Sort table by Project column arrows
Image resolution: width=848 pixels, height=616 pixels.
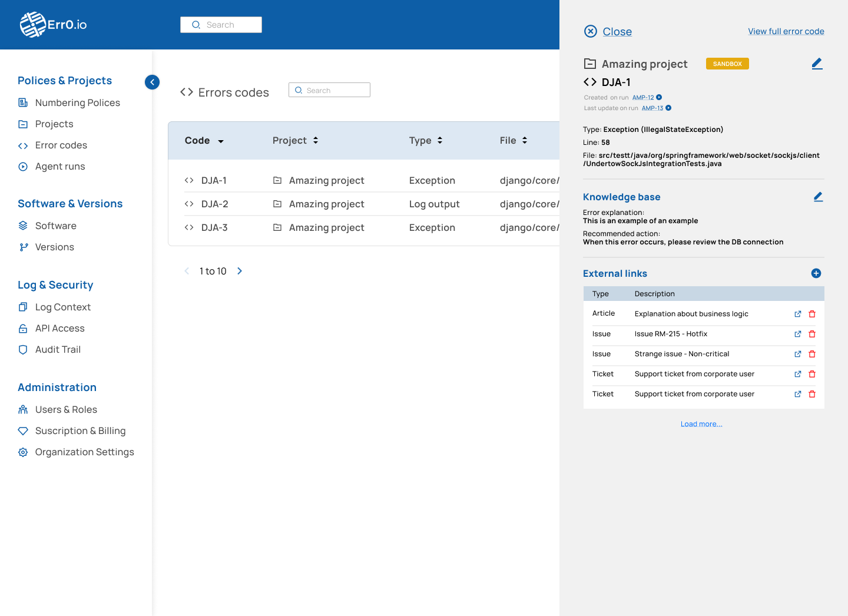point(316,140)
